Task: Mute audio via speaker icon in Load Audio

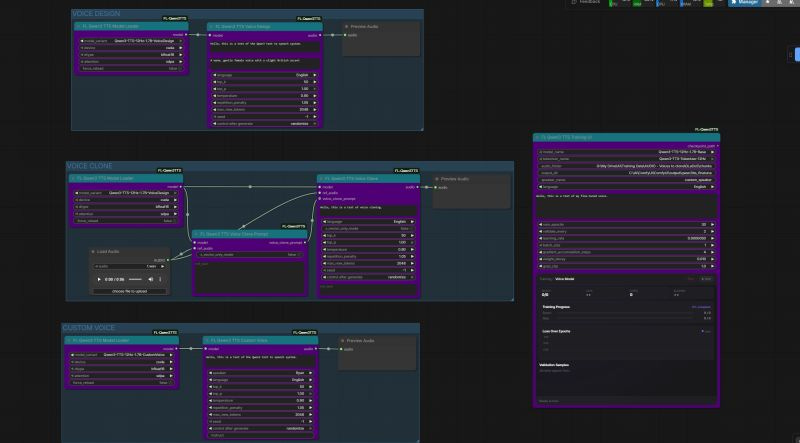Action: coord(151,280)
